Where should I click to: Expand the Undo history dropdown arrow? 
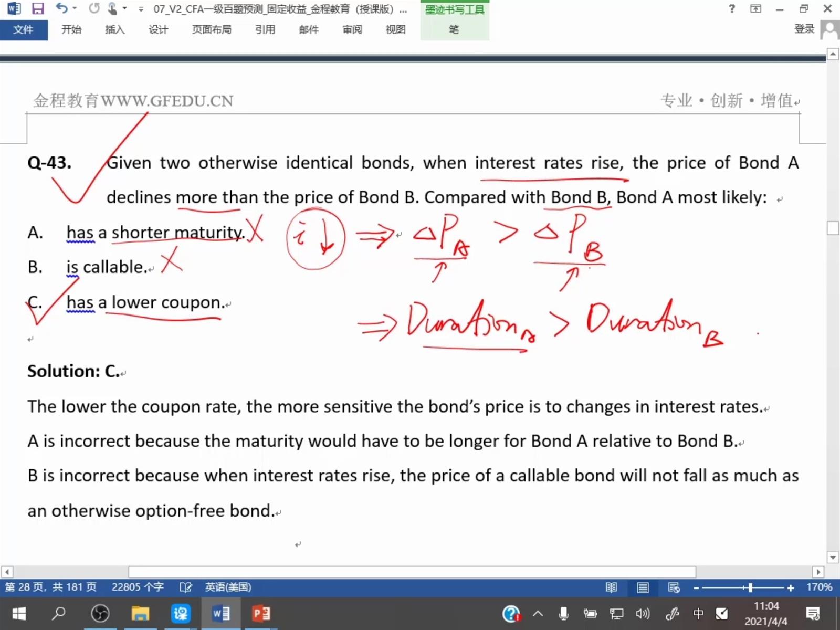point(75,8)
